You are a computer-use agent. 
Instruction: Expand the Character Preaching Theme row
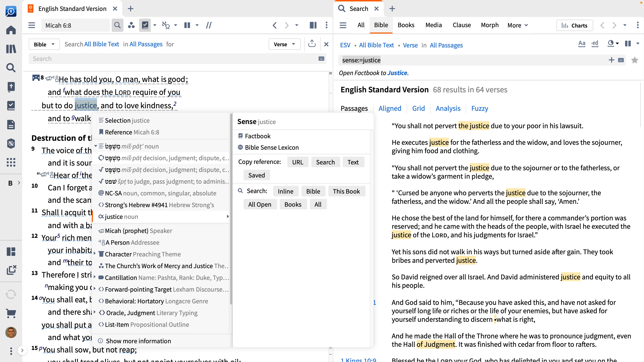coord(95,254)
